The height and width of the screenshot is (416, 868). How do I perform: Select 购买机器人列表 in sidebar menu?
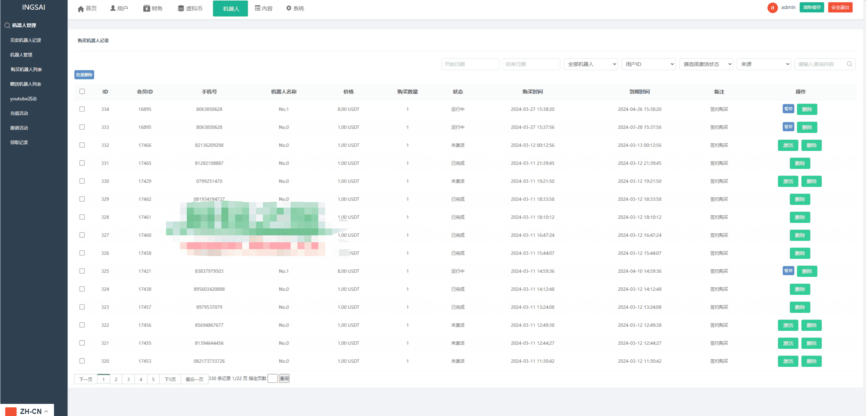tap(26, 70)
